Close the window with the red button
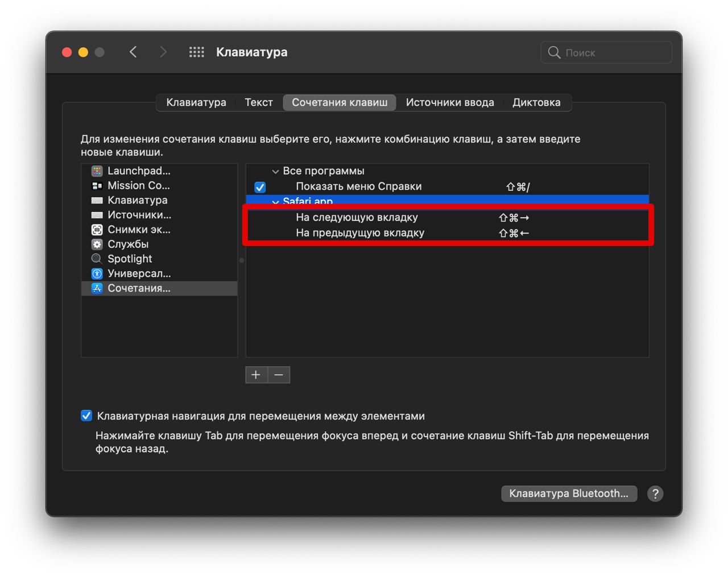728x577 pixels. 67,52
